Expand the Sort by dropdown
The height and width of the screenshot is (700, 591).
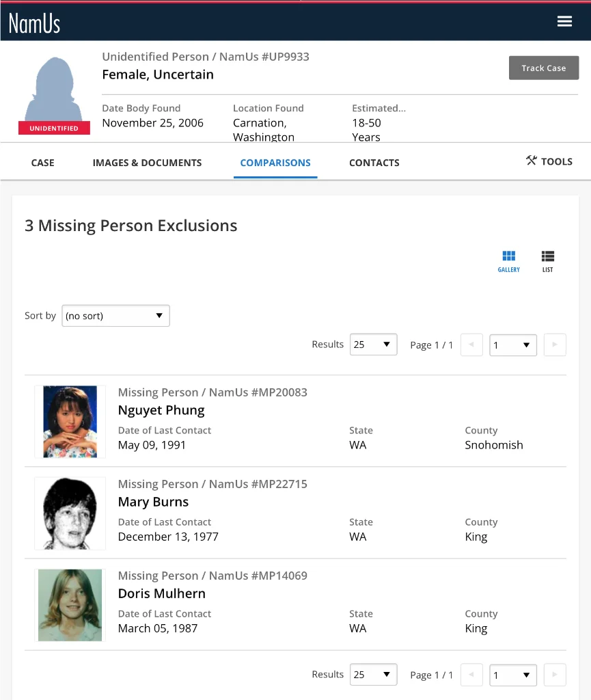click(115, 316)
